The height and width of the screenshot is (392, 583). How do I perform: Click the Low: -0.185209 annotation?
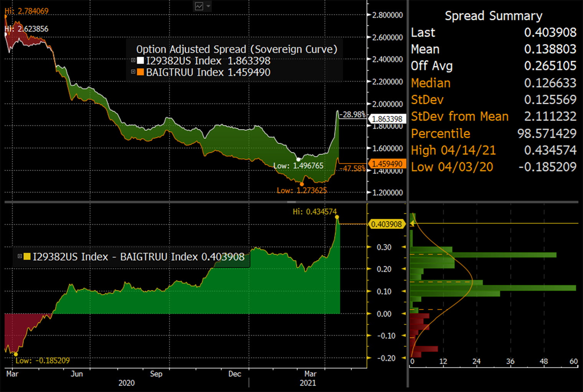[43, 361]
